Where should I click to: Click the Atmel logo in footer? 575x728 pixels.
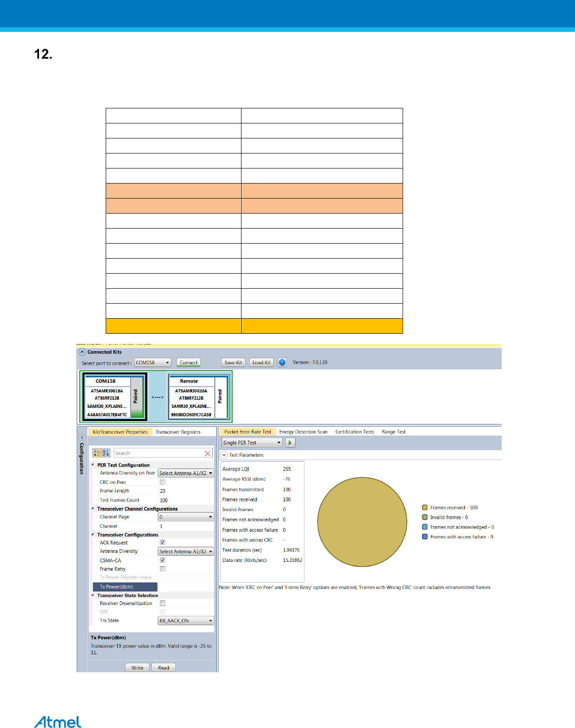click(57, 722)
